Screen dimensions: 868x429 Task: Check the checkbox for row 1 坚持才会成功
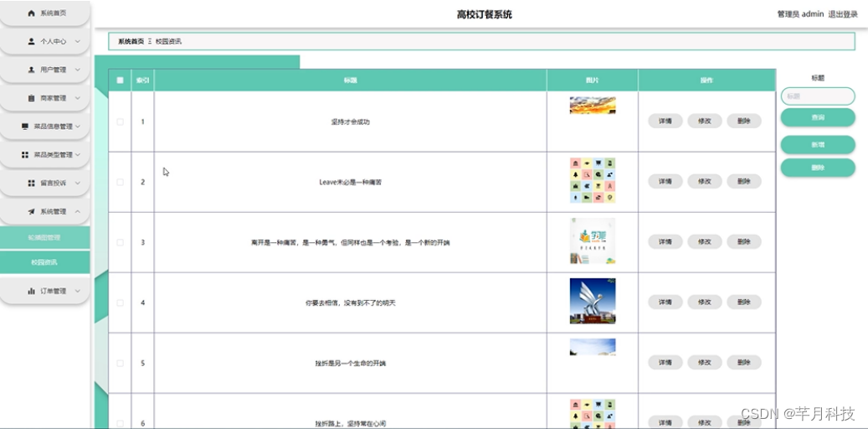click(120, 122)
